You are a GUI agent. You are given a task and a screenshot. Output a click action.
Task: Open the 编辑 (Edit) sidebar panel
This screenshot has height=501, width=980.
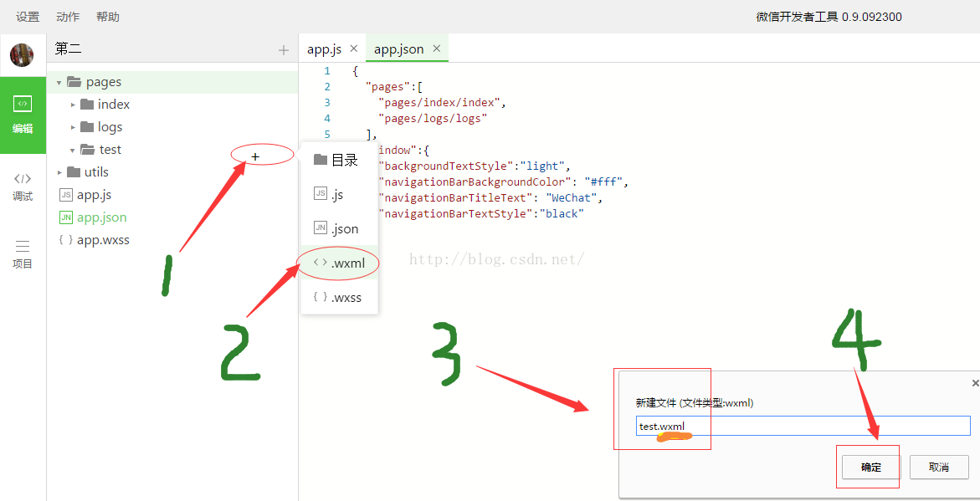point(23,115)
